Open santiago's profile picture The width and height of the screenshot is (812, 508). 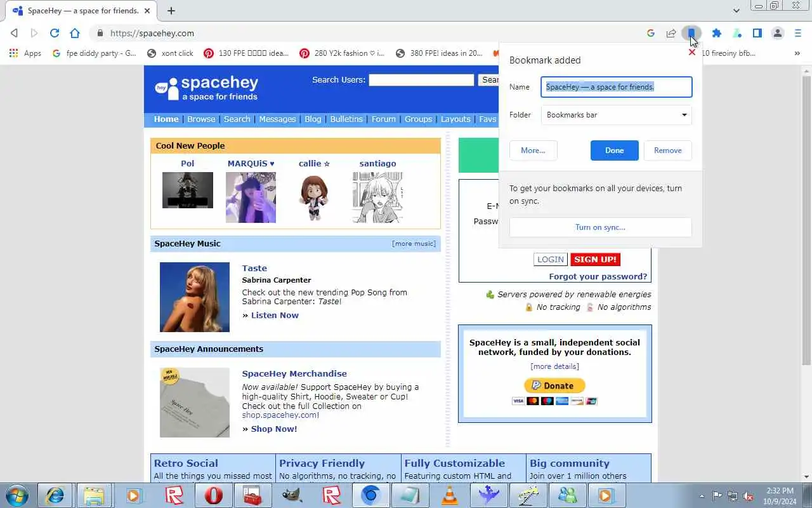(x=377, y=197)
